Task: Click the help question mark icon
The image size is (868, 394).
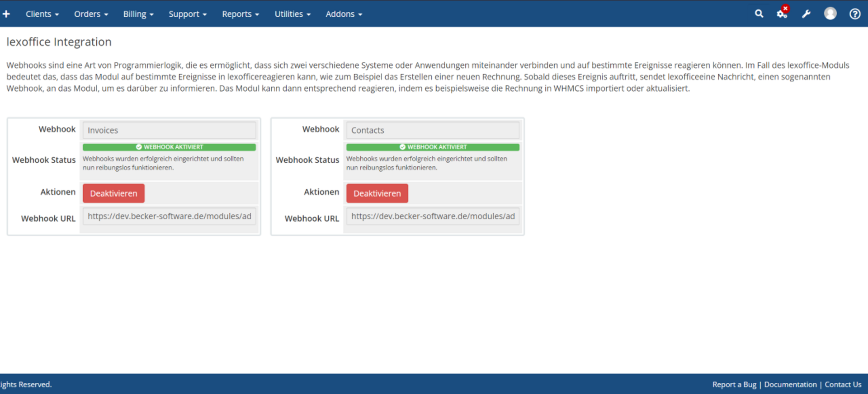Action: [854, 14]
